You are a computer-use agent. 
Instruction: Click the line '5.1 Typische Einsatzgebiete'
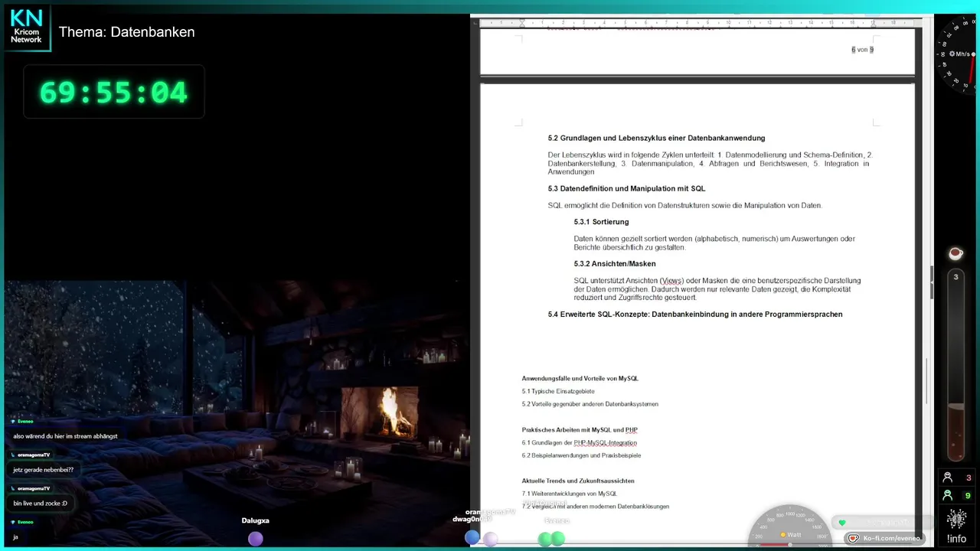coord(558,391)
